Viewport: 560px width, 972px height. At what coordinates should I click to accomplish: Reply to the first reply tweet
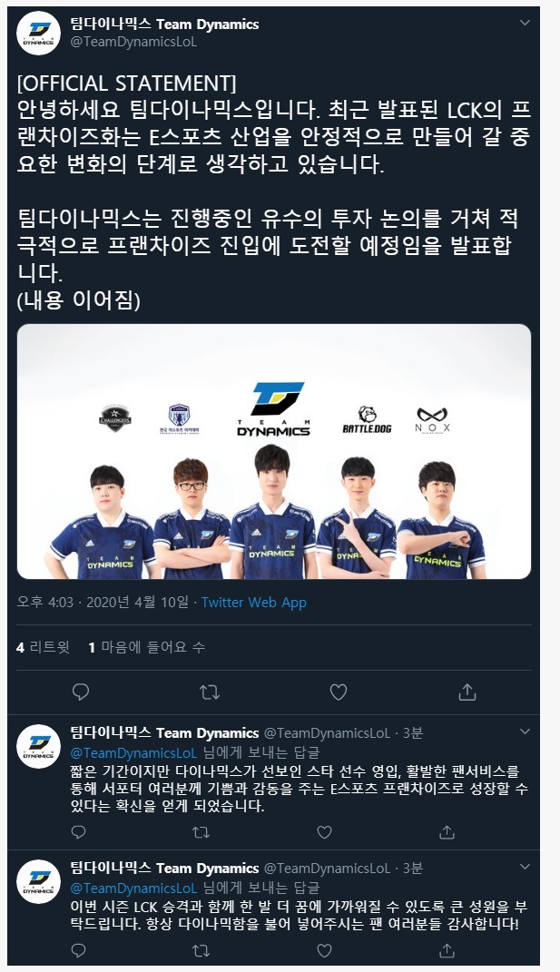tap(79, 832)
